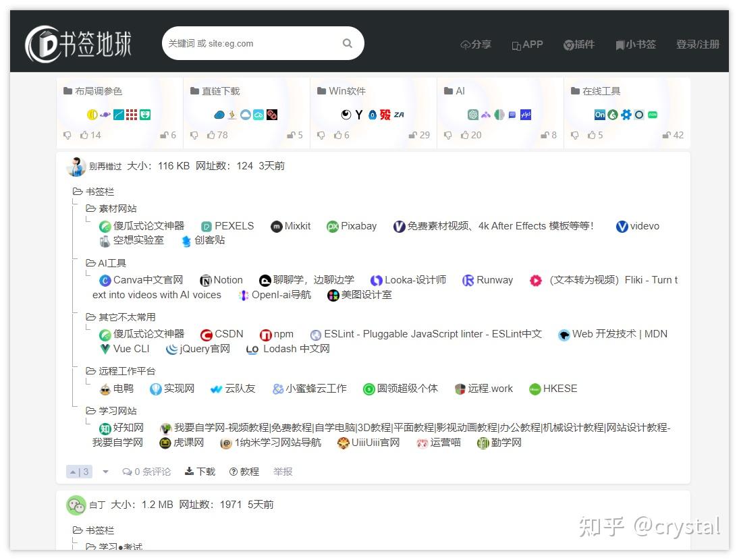Open the 0 条评论 comments link

[146, 472]
